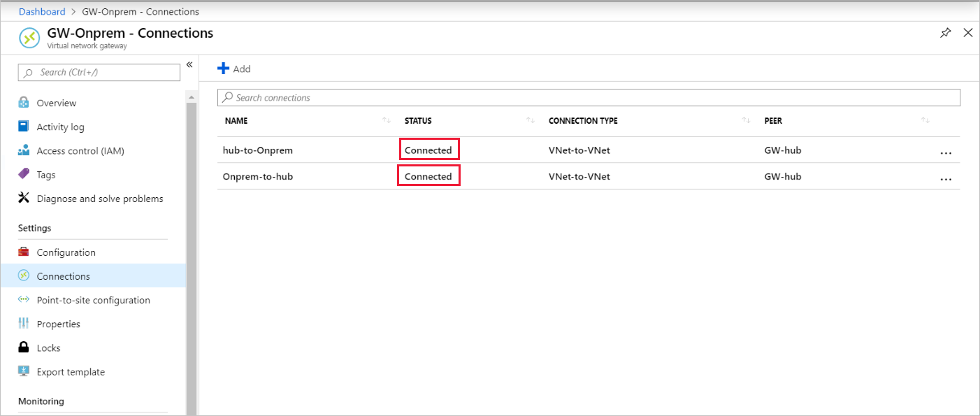The height and width of the screenshot is (416, 980).
Task: Click Connected status of Onprem-to-hub
Action: [x=428, y=176]
